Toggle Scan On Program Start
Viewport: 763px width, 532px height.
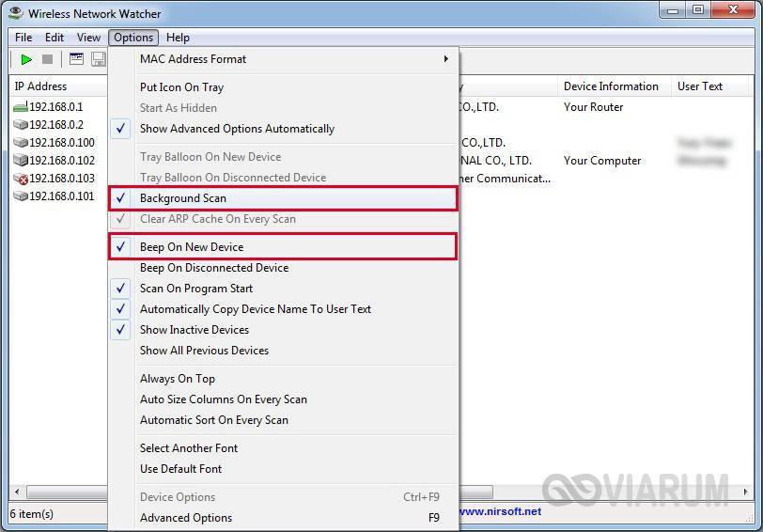[283, 289]
